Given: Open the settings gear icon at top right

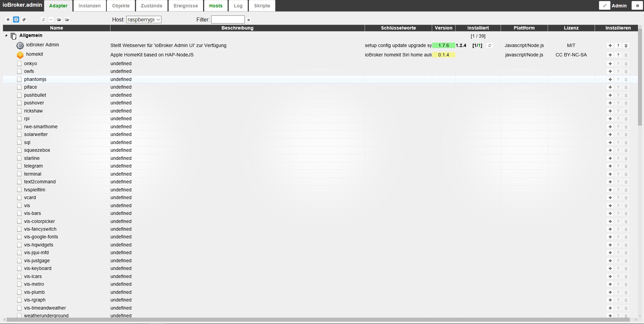Looking at the screenshot, I should (637, 5).
